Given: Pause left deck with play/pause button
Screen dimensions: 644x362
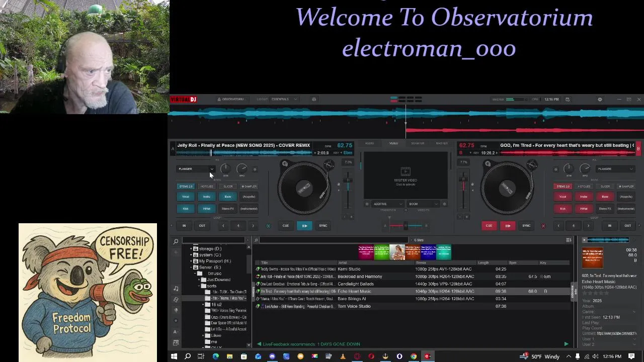Looking at the screenshot, I should click(x=304, y=226).
